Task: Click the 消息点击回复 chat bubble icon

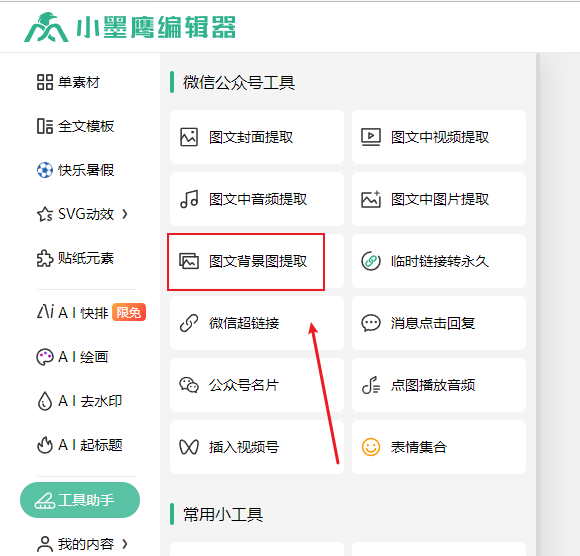Action: (x=371, y=323)
